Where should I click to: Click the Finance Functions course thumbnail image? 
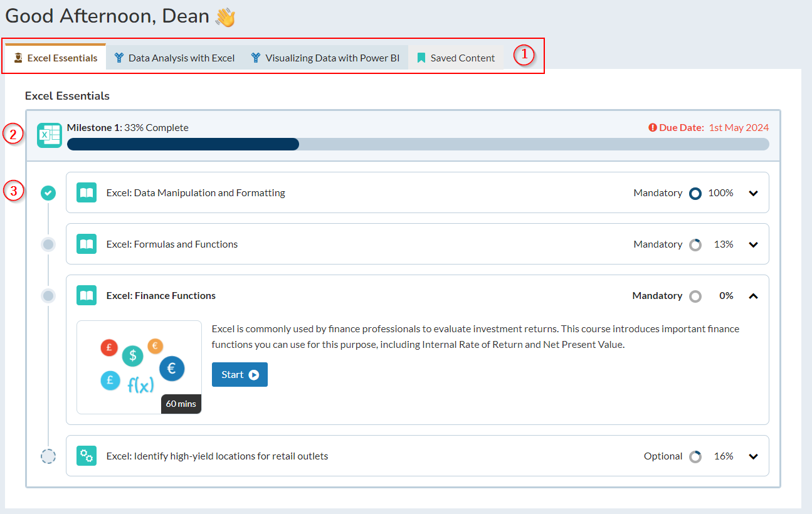click(x=139, y=367)
